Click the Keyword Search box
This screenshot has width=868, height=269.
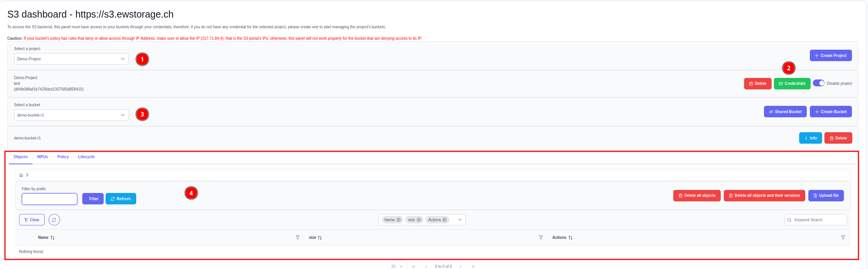819,220
